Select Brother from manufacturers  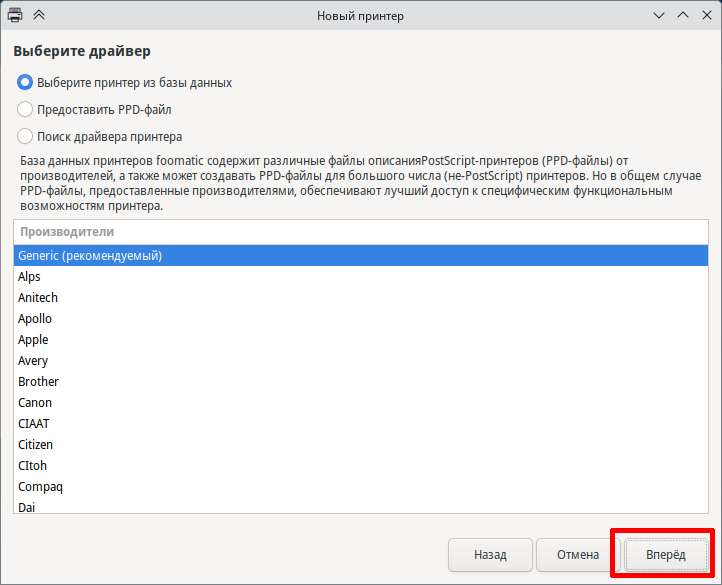point(361,382)
